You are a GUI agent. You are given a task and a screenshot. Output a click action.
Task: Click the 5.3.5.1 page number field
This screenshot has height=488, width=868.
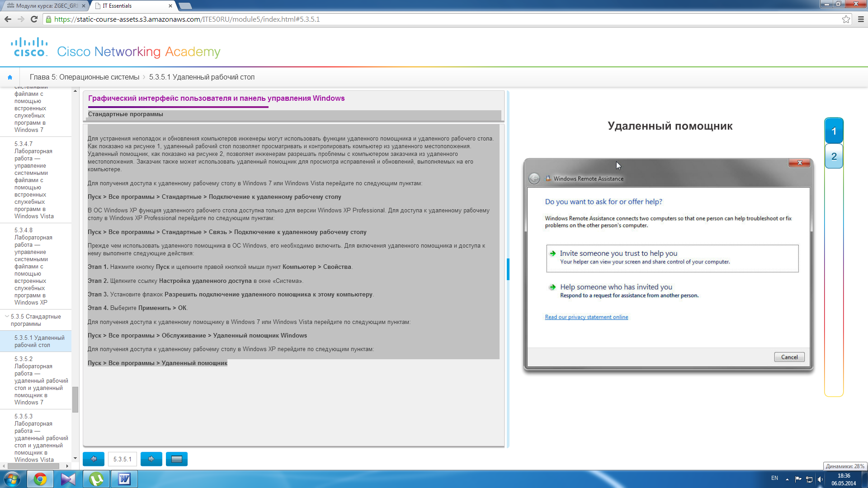(x=123, y=459)
